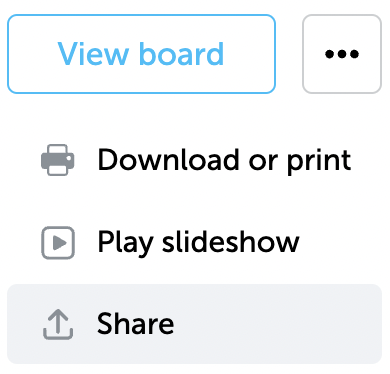Share the board using the tray arrow icon
The image size is (390, 374).
coord(58,324)
